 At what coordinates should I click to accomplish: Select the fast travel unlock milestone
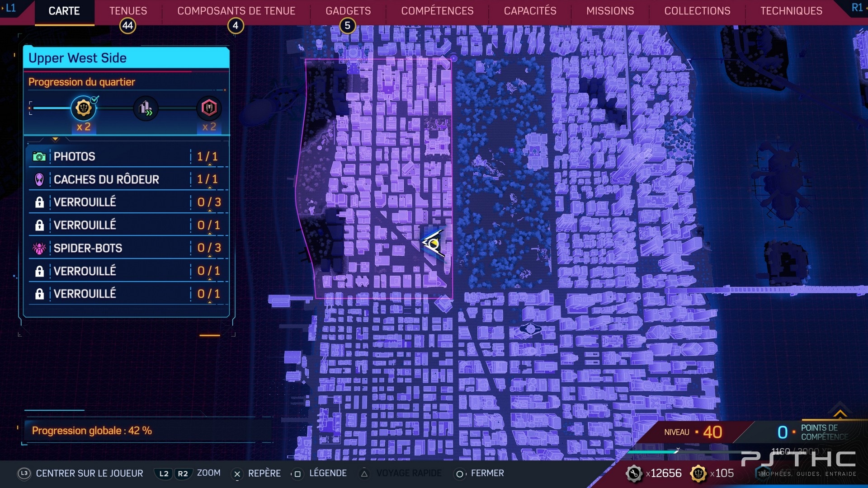(146, 108)
